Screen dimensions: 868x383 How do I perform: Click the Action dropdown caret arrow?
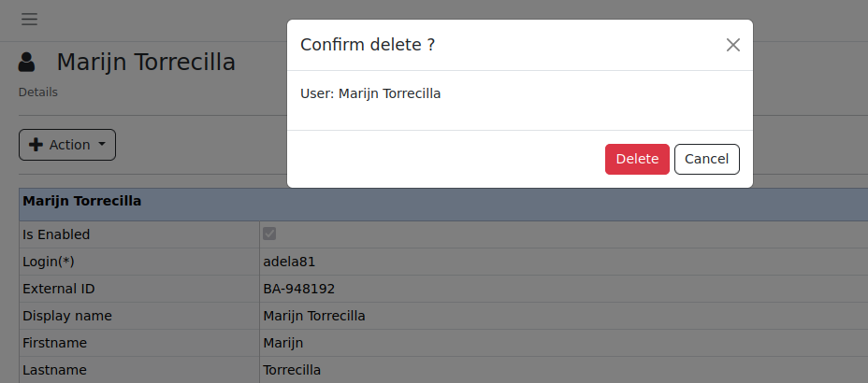coord(102,145)
